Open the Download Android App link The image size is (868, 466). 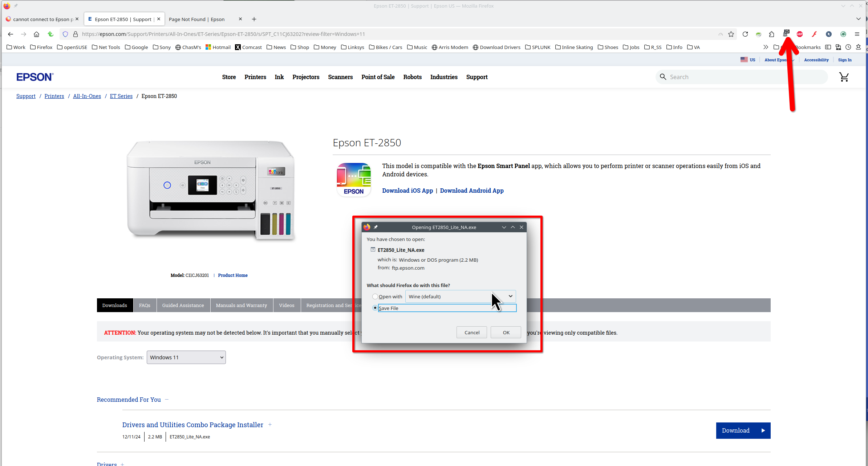pos(472,191)
